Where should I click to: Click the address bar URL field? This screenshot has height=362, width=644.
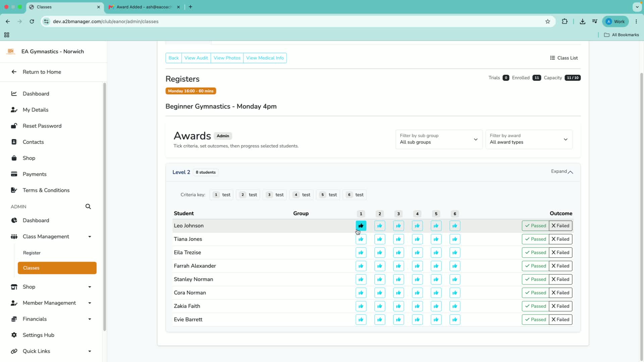(295, 21)
